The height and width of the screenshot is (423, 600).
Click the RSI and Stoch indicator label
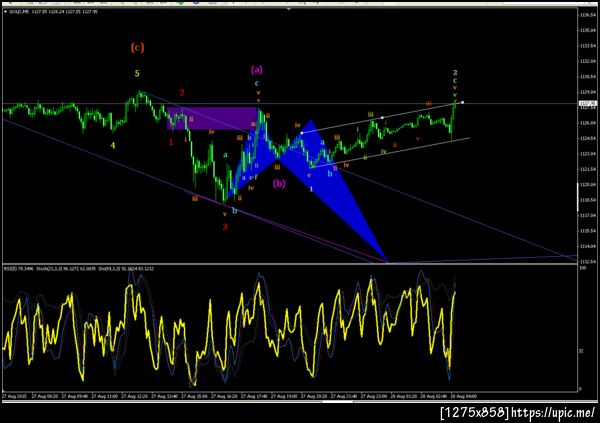pos(79,269)
